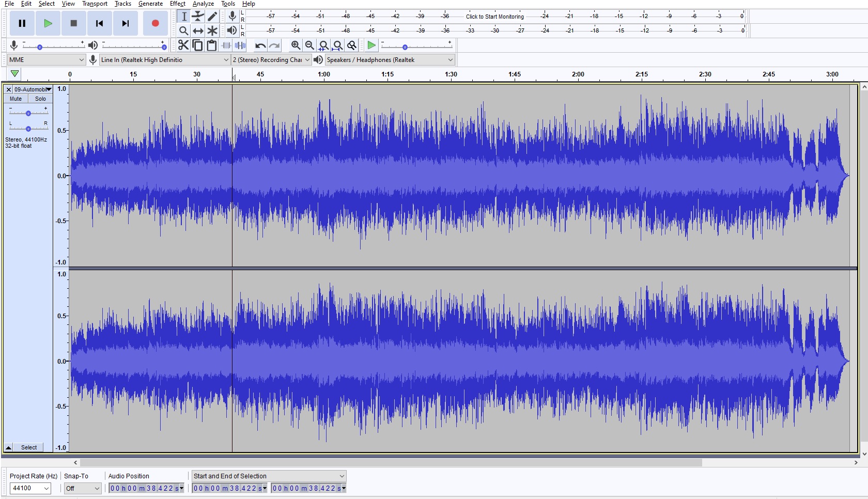Image resolution: width=868 pixels, height=499 pixels.
Task: Fit whole project to window width
Action: [337, 45]
